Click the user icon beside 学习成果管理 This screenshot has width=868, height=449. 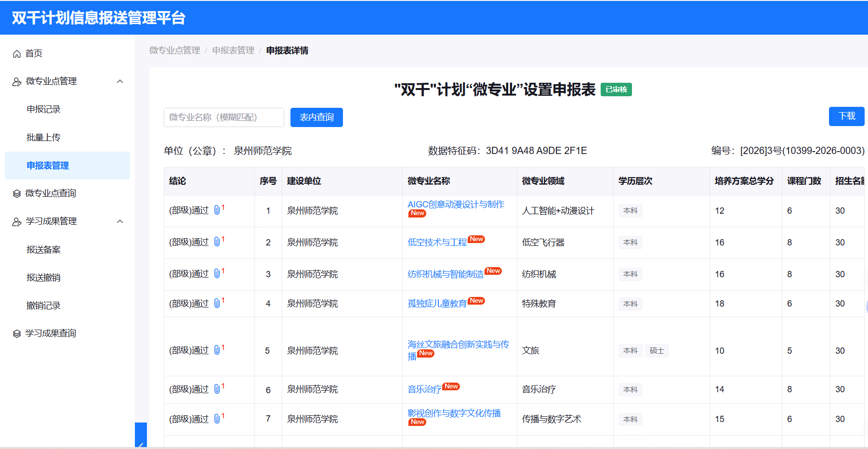(x=17, y=221)
